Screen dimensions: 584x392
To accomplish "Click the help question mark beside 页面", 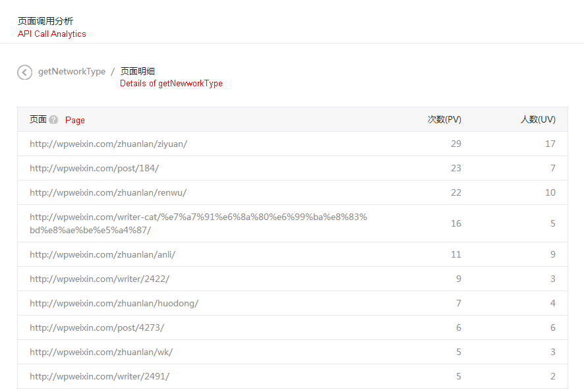I will (53, 120).
